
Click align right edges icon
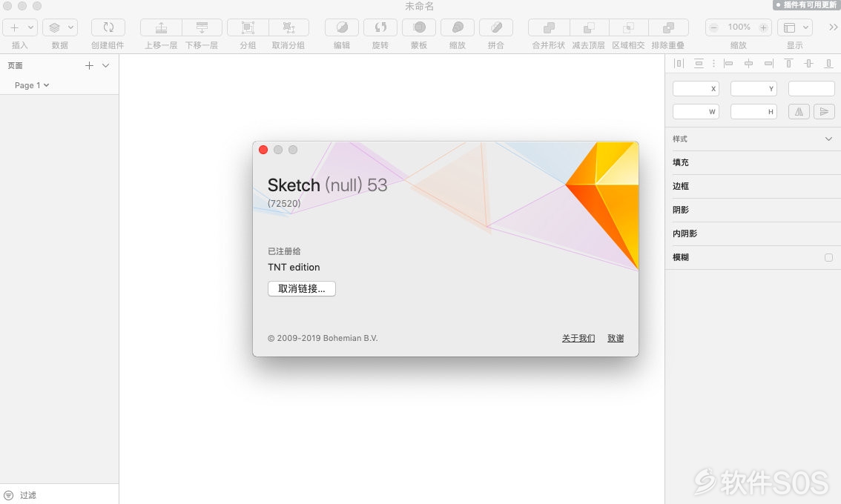768,63
